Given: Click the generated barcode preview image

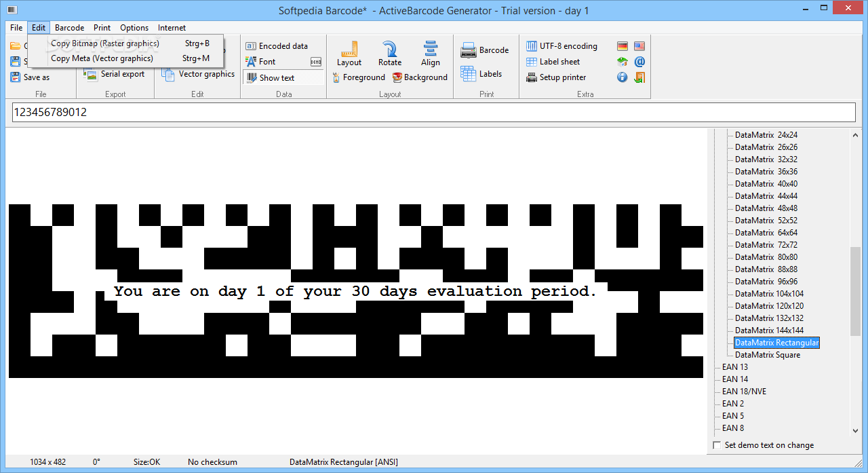Looking at the screenshot, I should click(356, 290).
